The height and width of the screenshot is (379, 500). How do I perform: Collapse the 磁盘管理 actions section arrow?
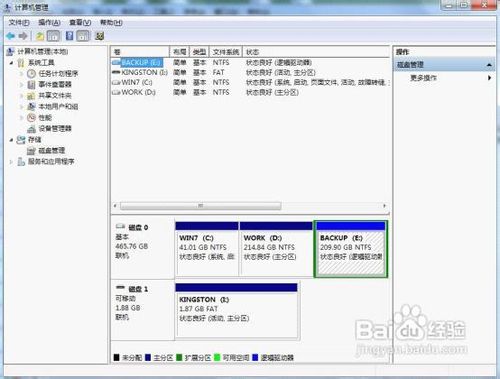pyautogui.click(x=489, y=65)
